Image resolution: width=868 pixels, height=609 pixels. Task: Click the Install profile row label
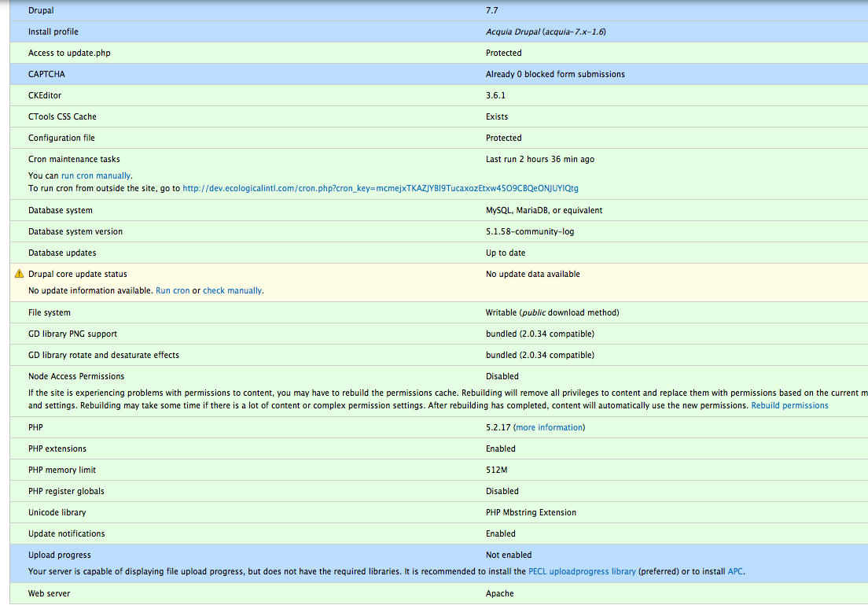[53, 31]
